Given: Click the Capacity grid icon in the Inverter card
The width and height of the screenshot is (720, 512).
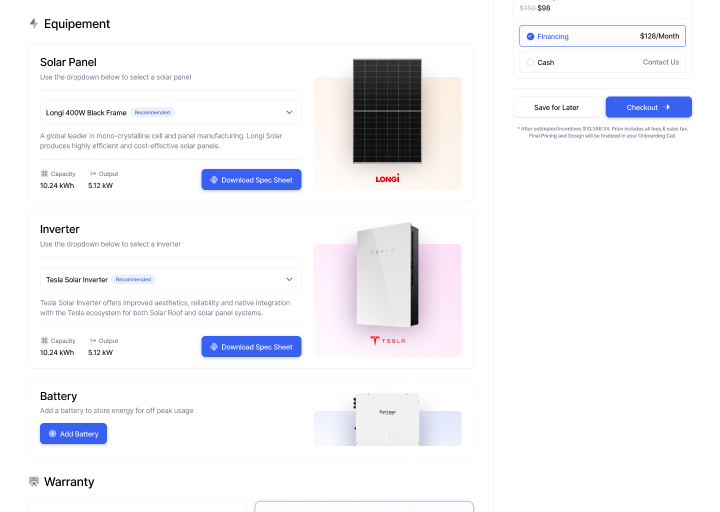Looking at the screenshot, I should (x=44, y=341).
